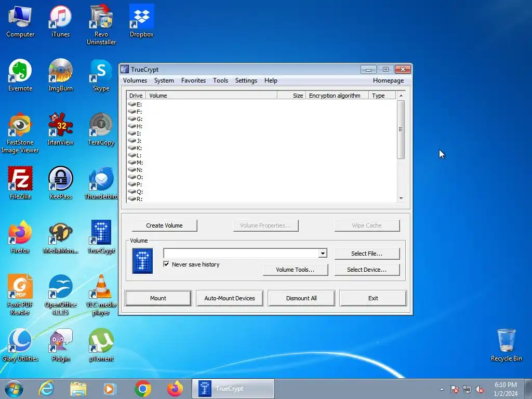Viewport: 532px width, 399px height.
Task: Click the drive list scrollbar thumb
Action: (401, 129)
